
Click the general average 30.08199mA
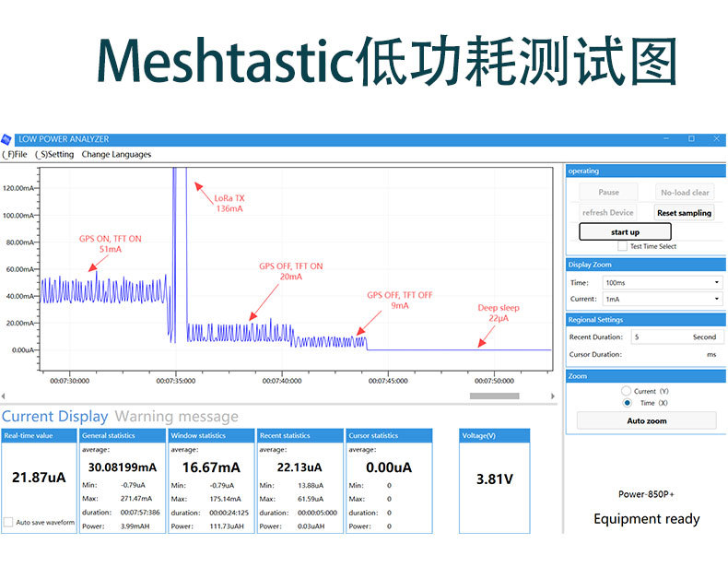[x=123, y=467]
